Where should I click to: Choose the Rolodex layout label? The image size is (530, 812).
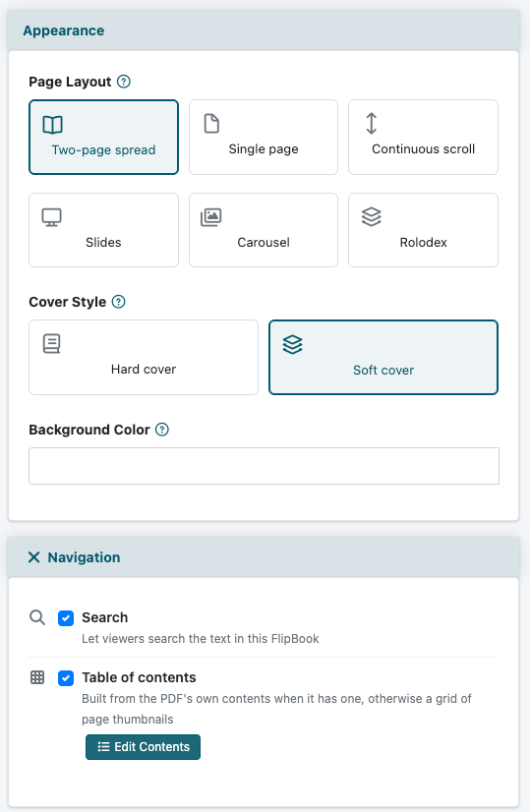point(423,243)
